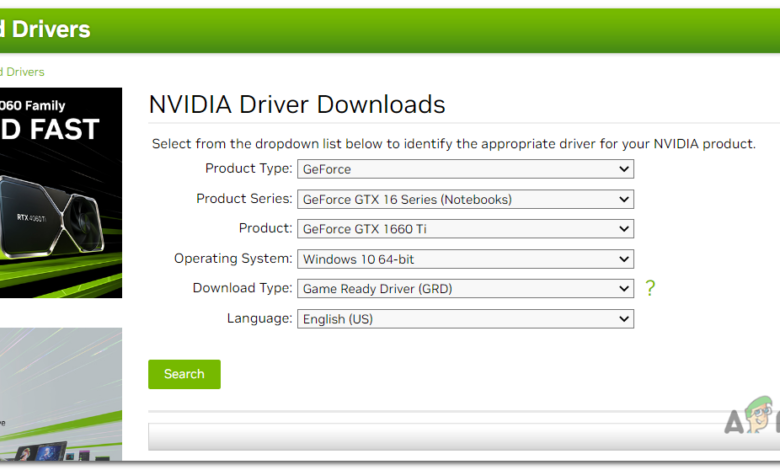Viewport: 780px width, 470px height.
Task: Open the GeForce GTX 1660 Ti Product dropdown
Action: tap(465, 229)
